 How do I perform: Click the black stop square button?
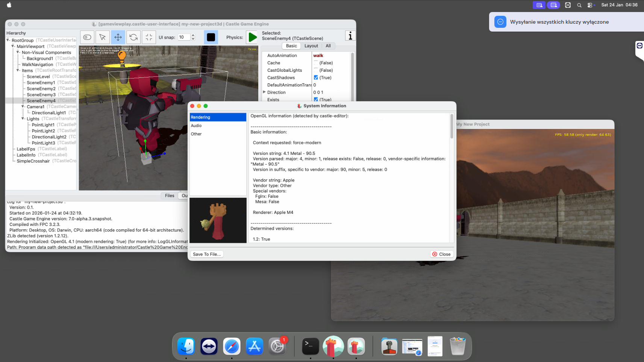coord(211,37)
